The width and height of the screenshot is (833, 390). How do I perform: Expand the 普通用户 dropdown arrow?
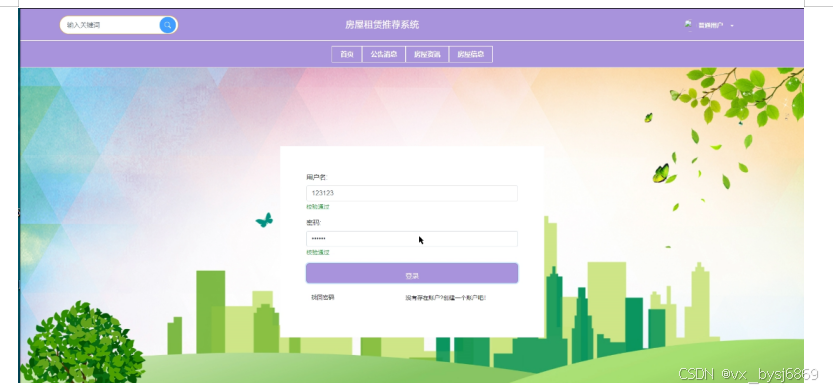(732, 26)
